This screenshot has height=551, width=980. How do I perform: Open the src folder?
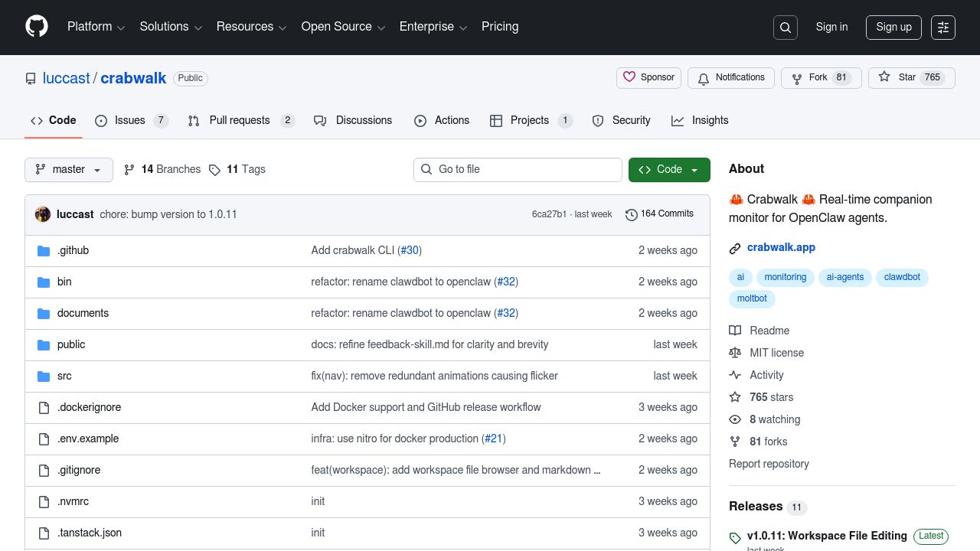[x=64, y=376]
